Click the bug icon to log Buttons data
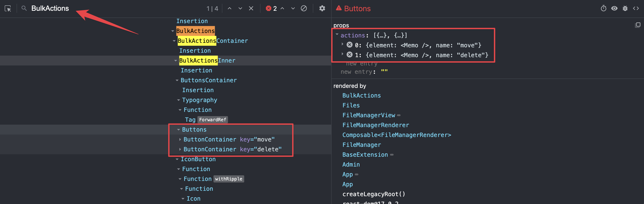The width and height of the screenshot is (644, 204). pos(625,8)
